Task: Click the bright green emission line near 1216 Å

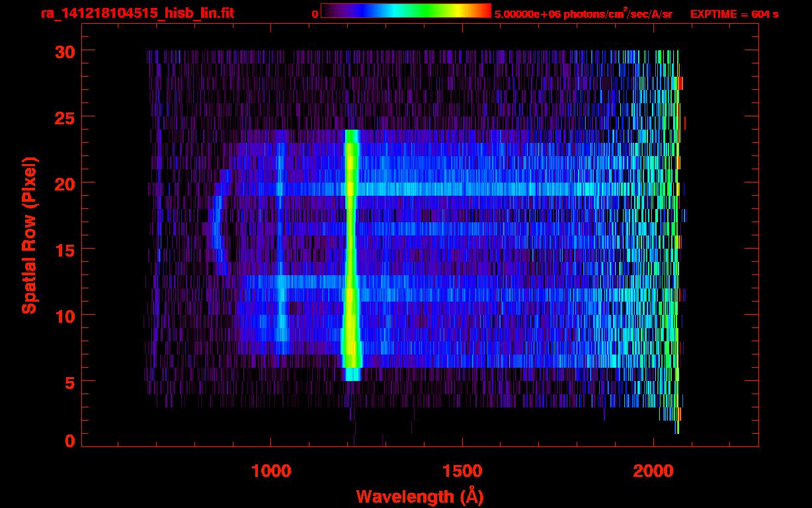Action: click(x=351, y=255)
